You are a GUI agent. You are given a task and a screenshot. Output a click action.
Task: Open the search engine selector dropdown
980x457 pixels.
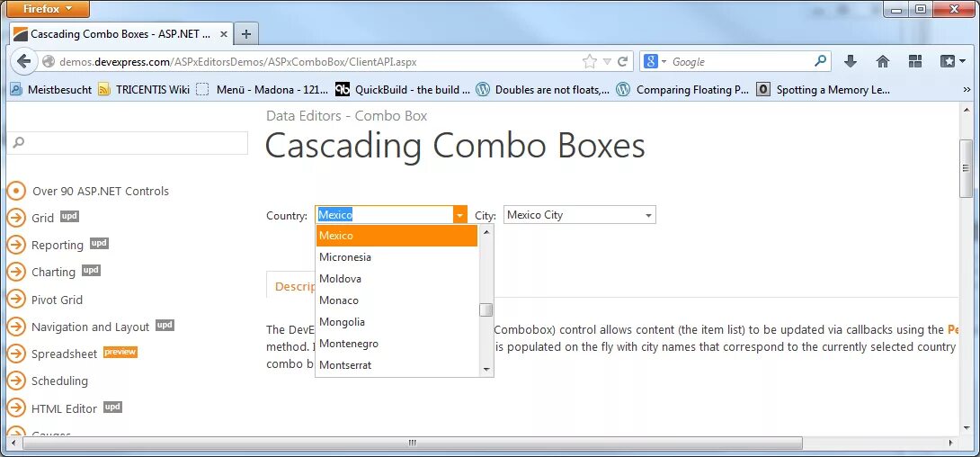655,61
